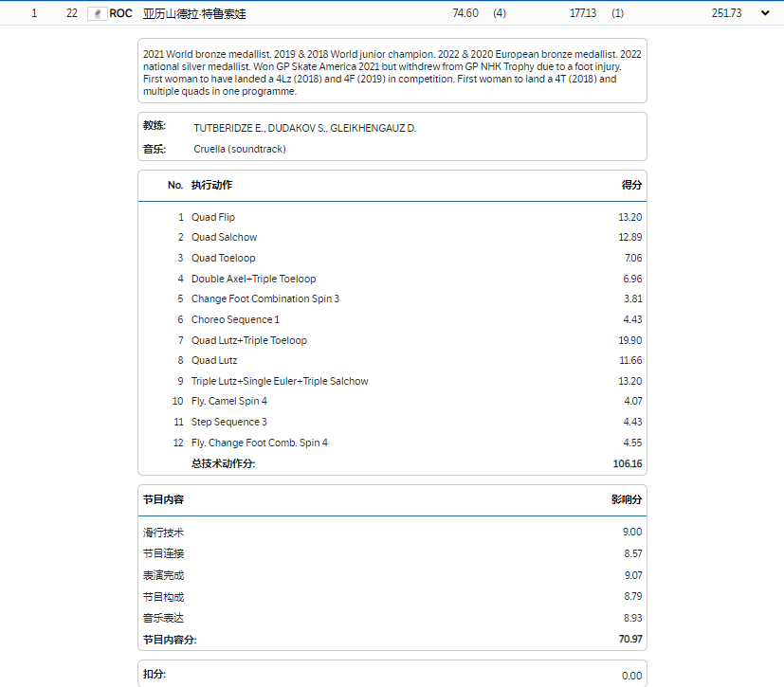Select Fly. Change Foot Comb. Spin 4
The image size is (784, 687).
click(x=260, y=443)
